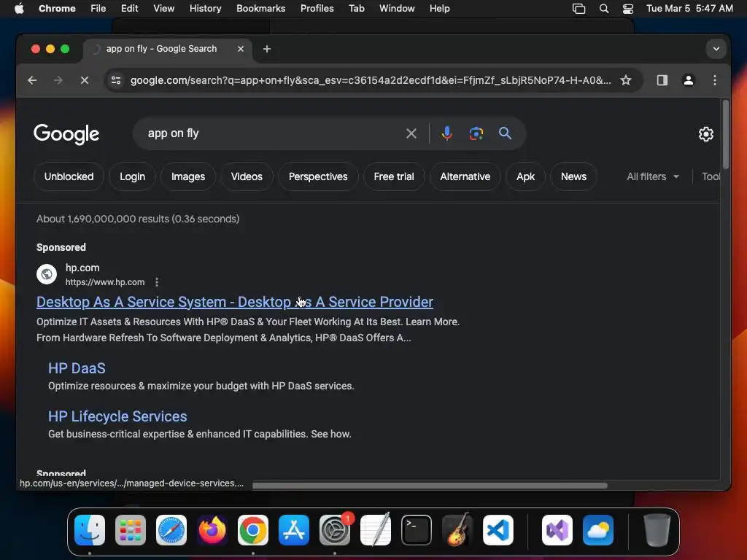This screenshot has height=560, width=747.
Task: Switch to News results
Action: click(x=573, y=176)
